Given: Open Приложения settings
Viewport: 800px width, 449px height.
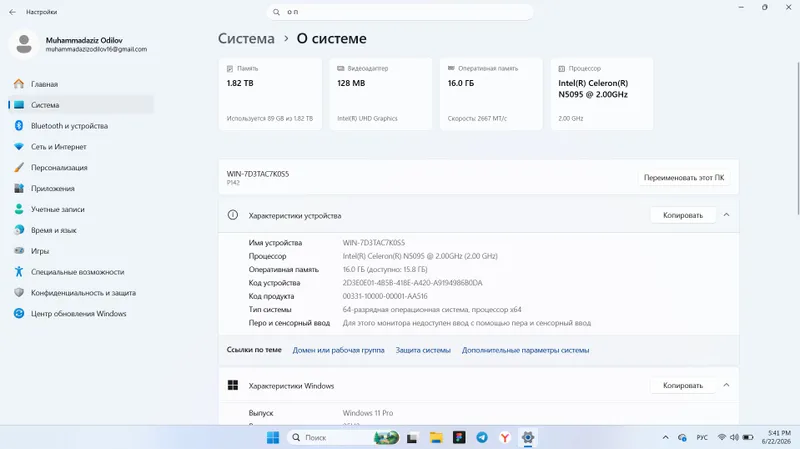Looking at the screenshot, I should [81, 188].
